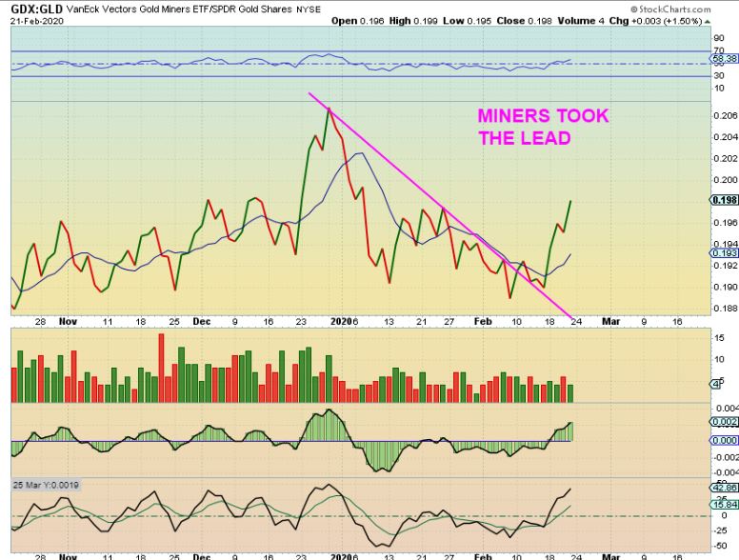Click the 24 label on main chart date axis

pos(576,322)
